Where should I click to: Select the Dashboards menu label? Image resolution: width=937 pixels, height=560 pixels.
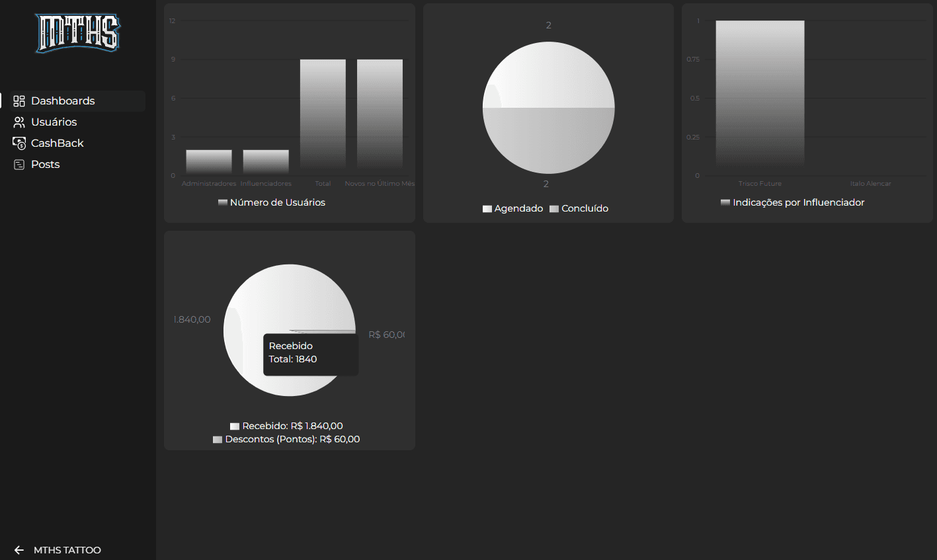[x=63, y=101]
